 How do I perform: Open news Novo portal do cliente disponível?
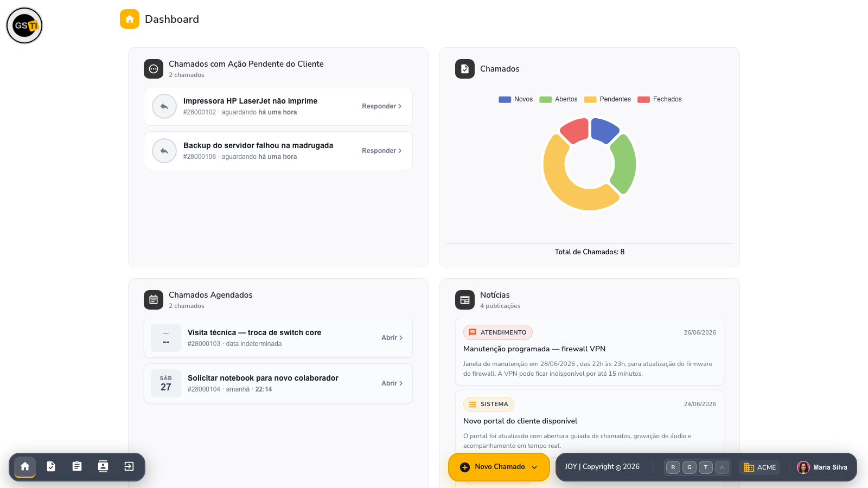pyautogui.click(x=520, y=421)
